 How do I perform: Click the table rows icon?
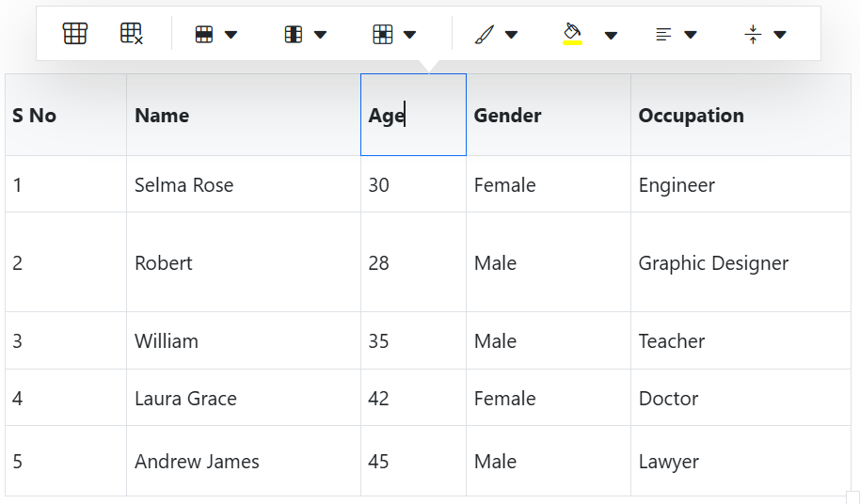pos(204,35)
